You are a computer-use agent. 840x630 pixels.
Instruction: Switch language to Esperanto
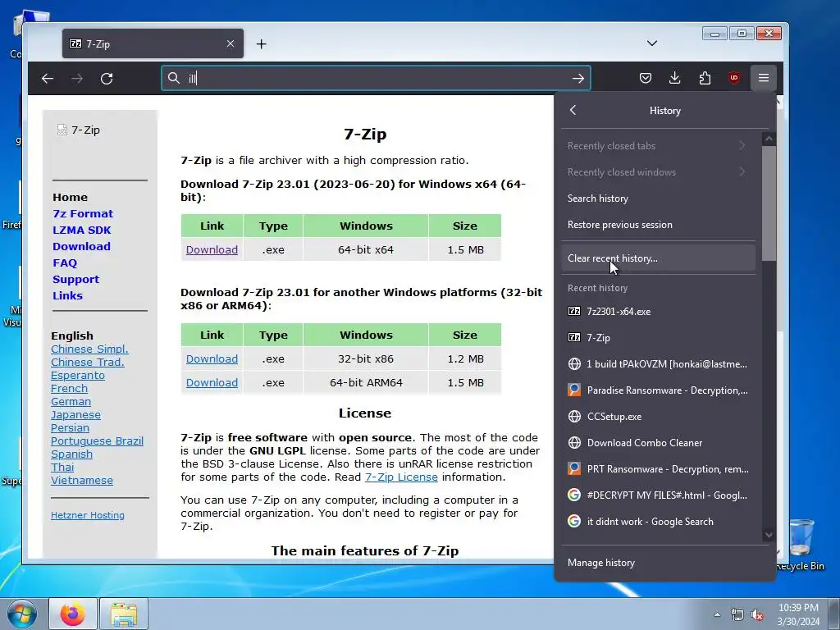(78, 376)
